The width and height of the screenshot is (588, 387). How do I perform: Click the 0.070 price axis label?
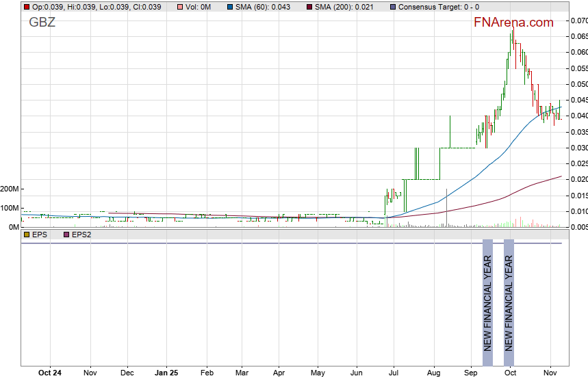[578, 21]
